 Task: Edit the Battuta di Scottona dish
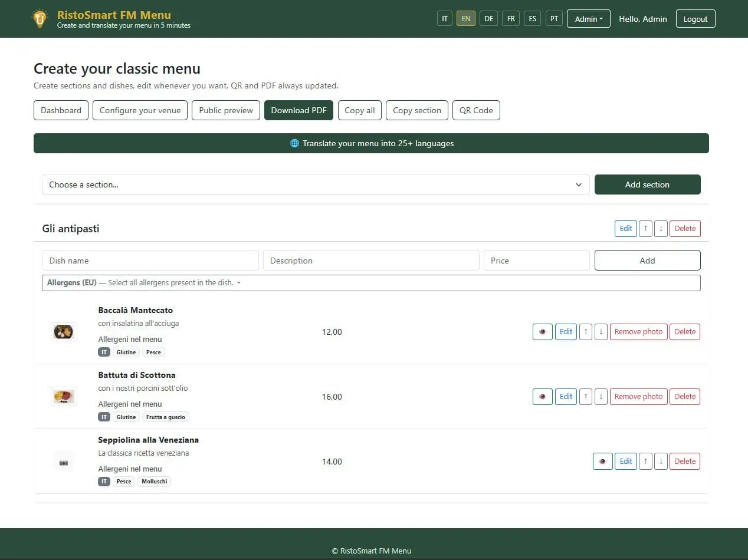click(566, 397)
